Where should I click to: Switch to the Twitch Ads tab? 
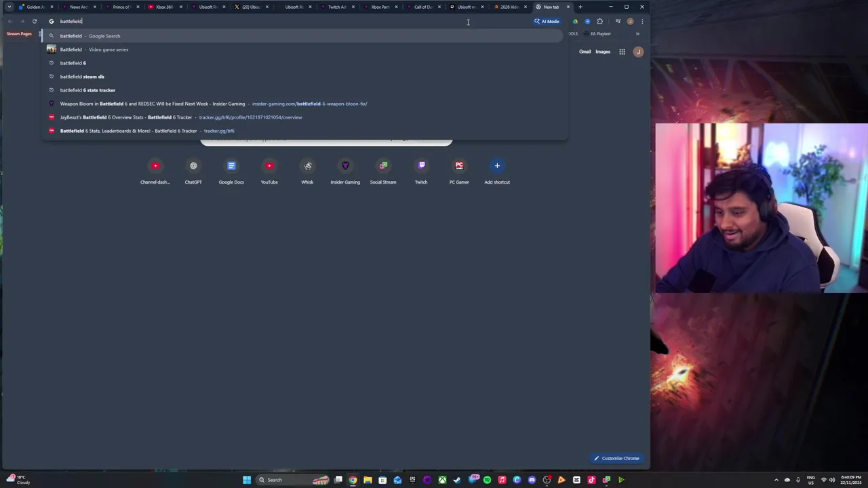click(337, 7)
